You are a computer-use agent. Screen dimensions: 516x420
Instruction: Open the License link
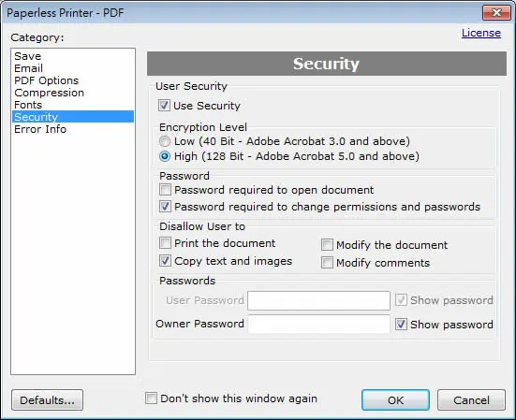click(481, 33)
